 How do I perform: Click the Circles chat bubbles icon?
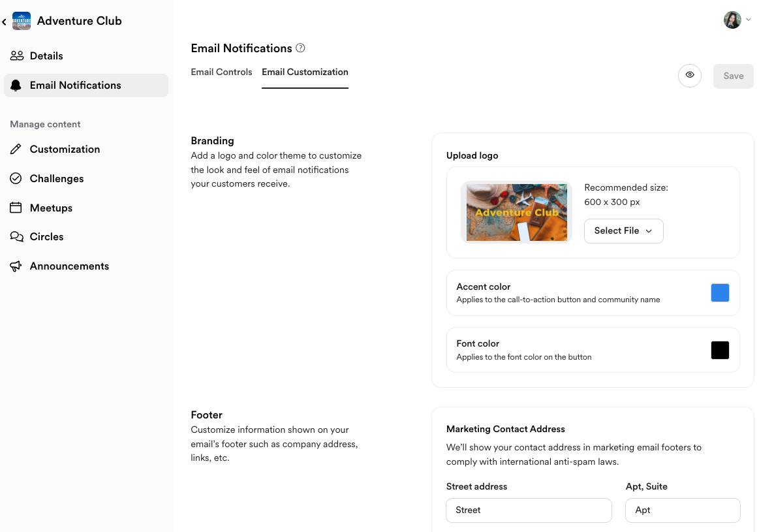point(16,237)
